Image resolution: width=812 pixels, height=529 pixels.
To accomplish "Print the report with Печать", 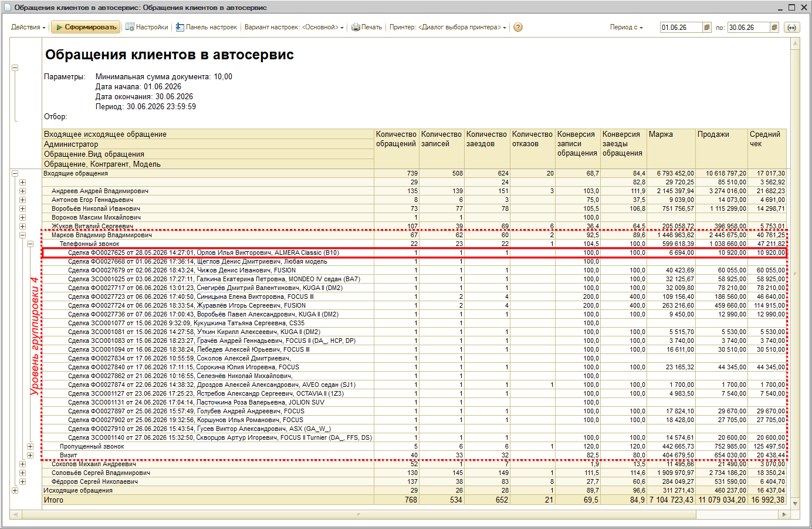I will [367, 27].
